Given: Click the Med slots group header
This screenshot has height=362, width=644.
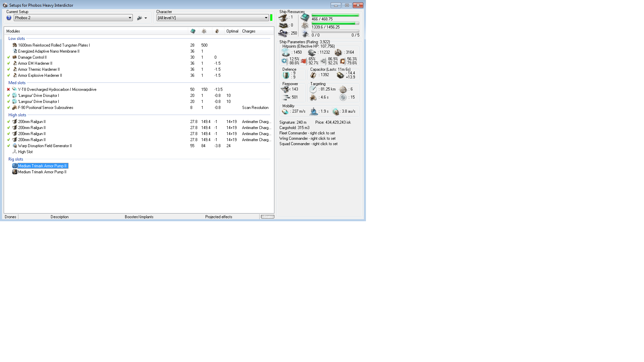Looking at the screenshot, I should (x=17, y=83).
